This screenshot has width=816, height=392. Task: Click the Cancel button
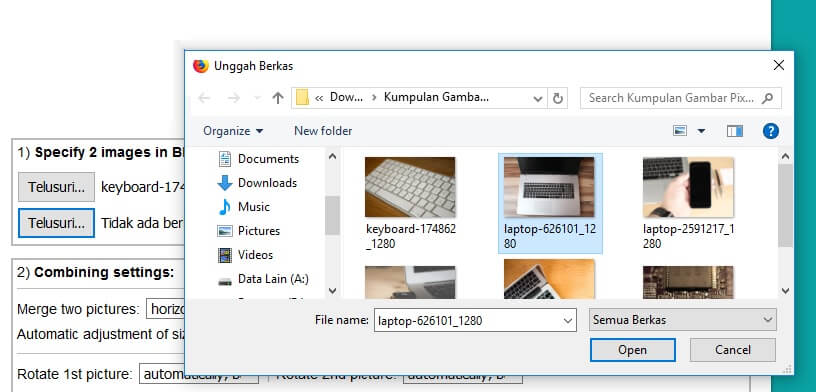pos(733,350)
